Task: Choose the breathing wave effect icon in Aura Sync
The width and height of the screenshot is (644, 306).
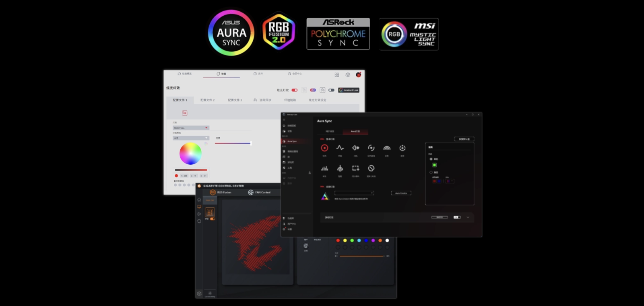Action: pyautogui.click(x=340, y=148)
